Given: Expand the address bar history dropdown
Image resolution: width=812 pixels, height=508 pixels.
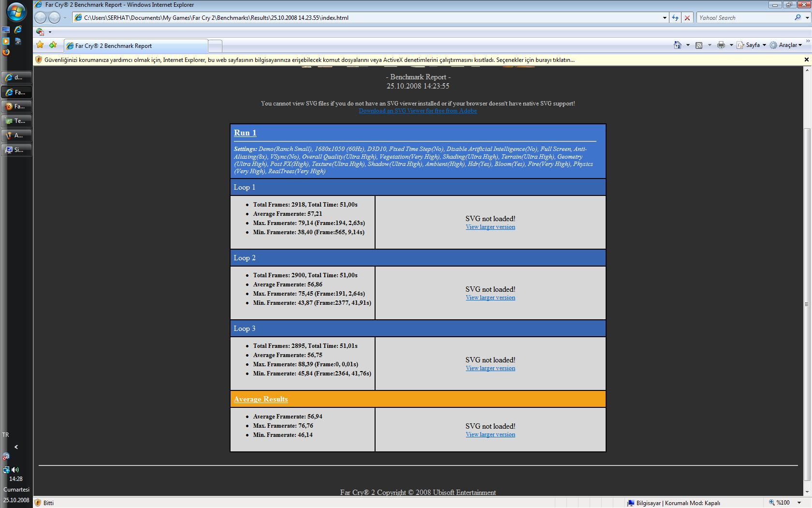Looking at the screenshot, I should pos(665,18).
